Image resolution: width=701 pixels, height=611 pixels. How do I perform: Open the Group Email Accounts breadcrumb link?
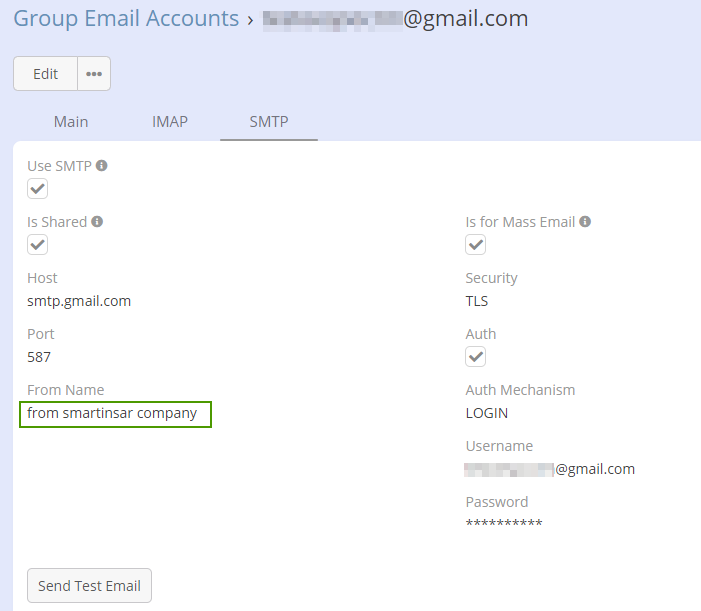click(126, 18)
